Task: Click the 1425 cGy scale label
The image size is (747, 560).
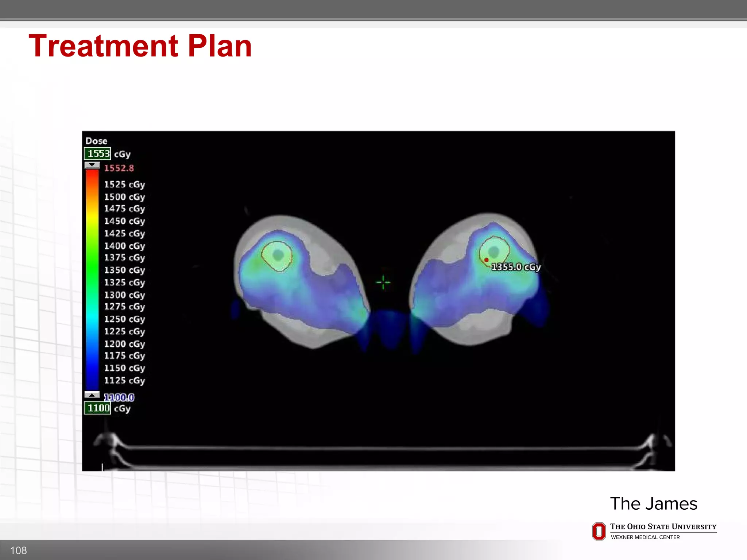Action: click(124, 233)
